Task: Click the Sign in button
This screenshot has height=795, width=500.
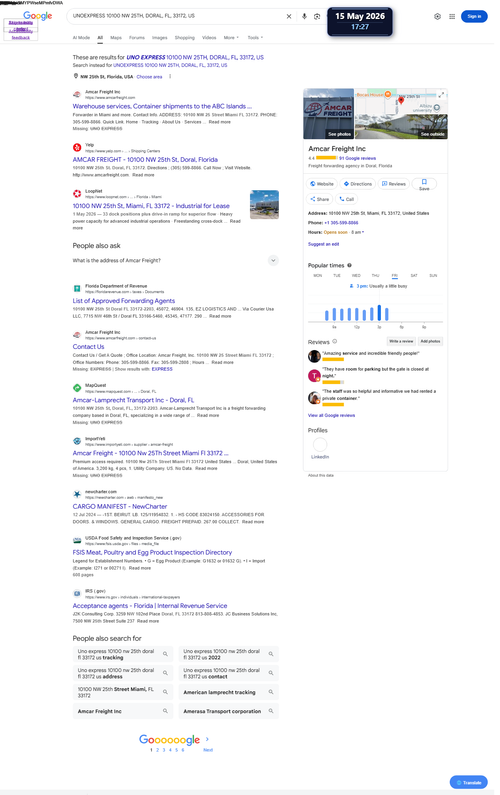Action: click(474, 16)
